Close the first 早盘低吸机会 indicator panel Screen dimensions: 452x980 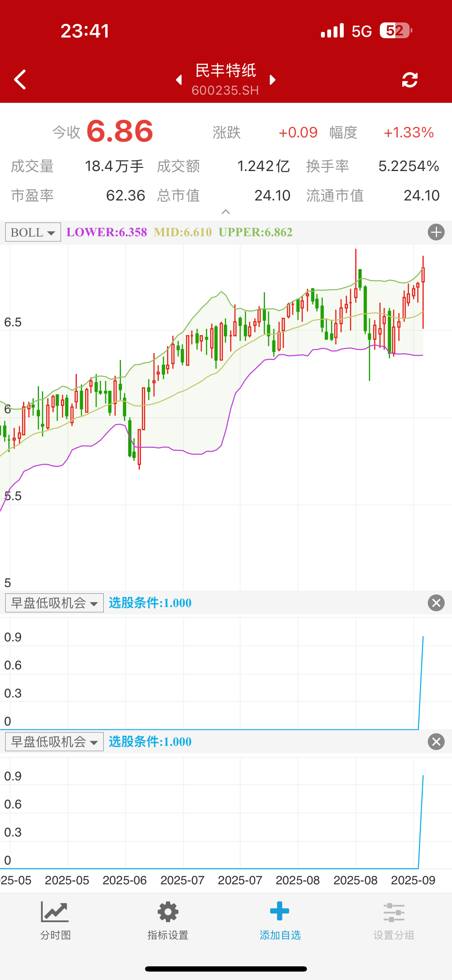[436, 603]
